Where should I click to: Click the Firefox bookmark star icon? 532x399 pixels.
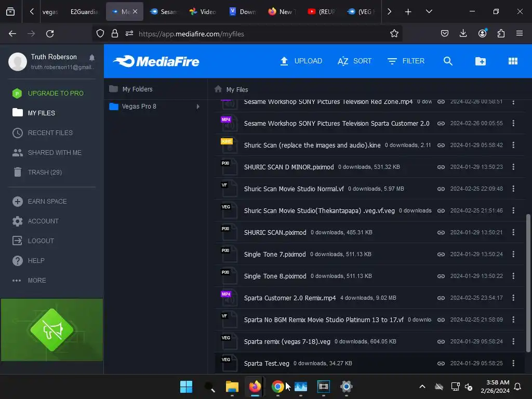[x=394, y=34]
